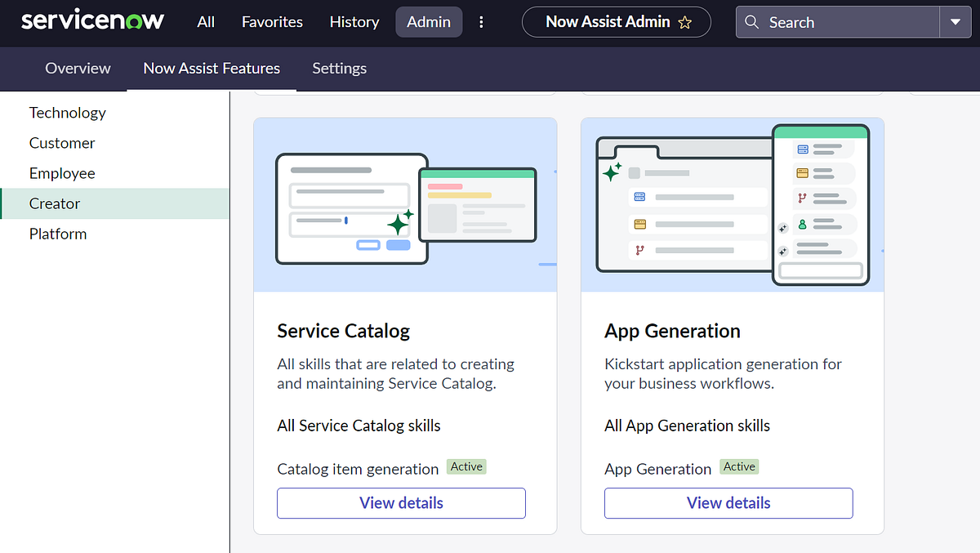The height and width of the screenshot is (553, 980).
Task: View details for Service Catalog
Action: pyautogui.click(x=401, y=503)
